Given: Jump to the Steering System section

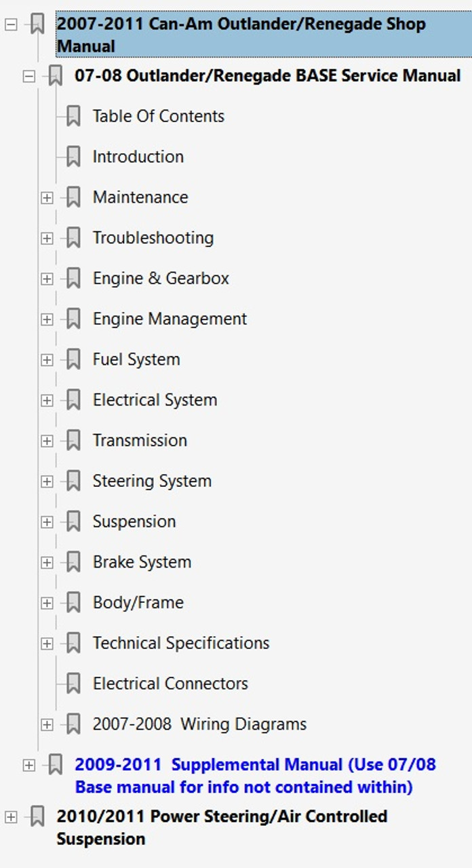Looking at the screenshot, I should click(x=152, y=481).
